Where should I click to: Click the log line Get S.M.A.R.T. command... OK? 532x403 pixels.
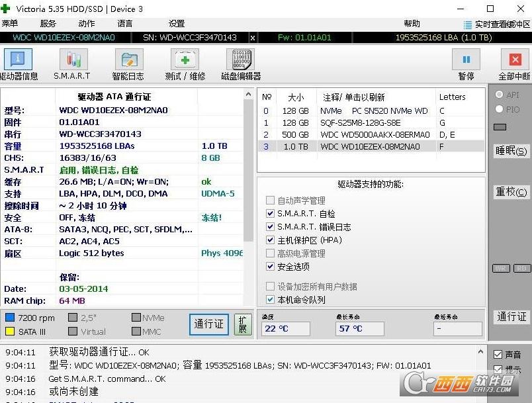[x=107, y=379]
